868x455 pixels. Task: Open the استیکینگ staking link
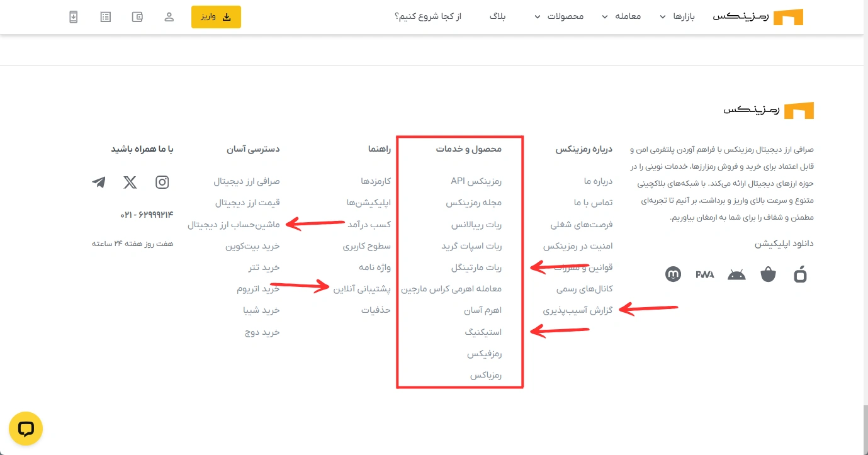point(483,332)
